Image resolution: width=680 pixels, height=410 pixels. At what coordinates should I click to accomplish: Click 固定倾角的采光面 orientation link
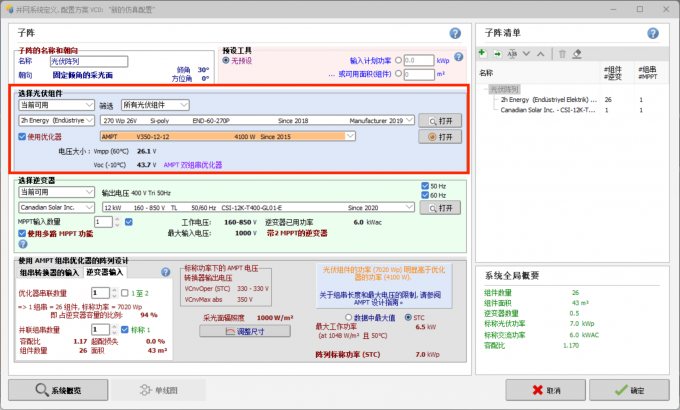[82, 75]
